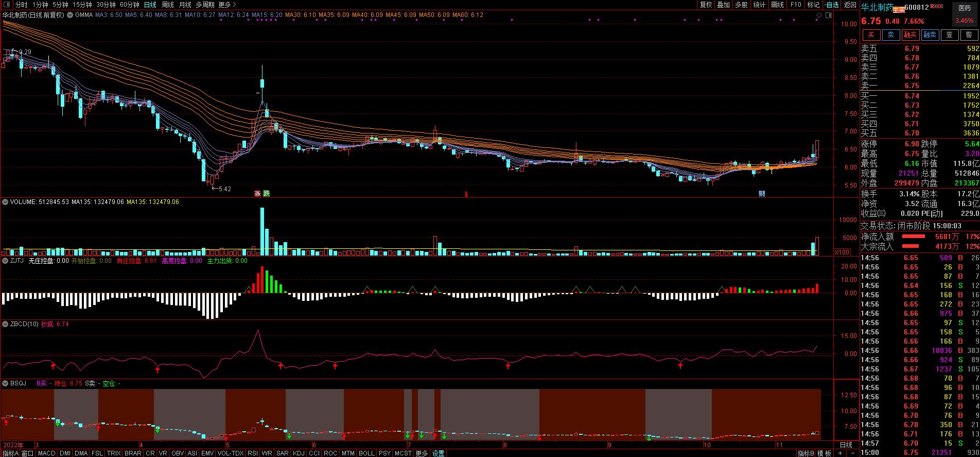Switch to the 指标B tab
Image resolution: width=980 pixels, height=457 pixels.
pos(806,453)
